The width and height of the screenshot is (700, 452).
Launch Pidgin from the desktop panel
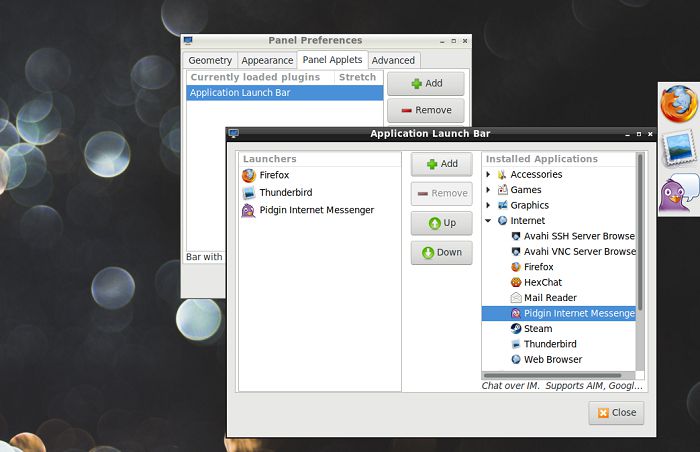679,193
